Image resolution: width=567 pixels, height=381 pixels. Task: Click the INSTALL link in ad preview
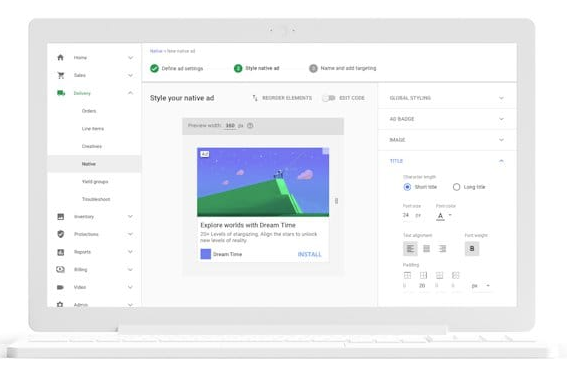coord(310,254)
